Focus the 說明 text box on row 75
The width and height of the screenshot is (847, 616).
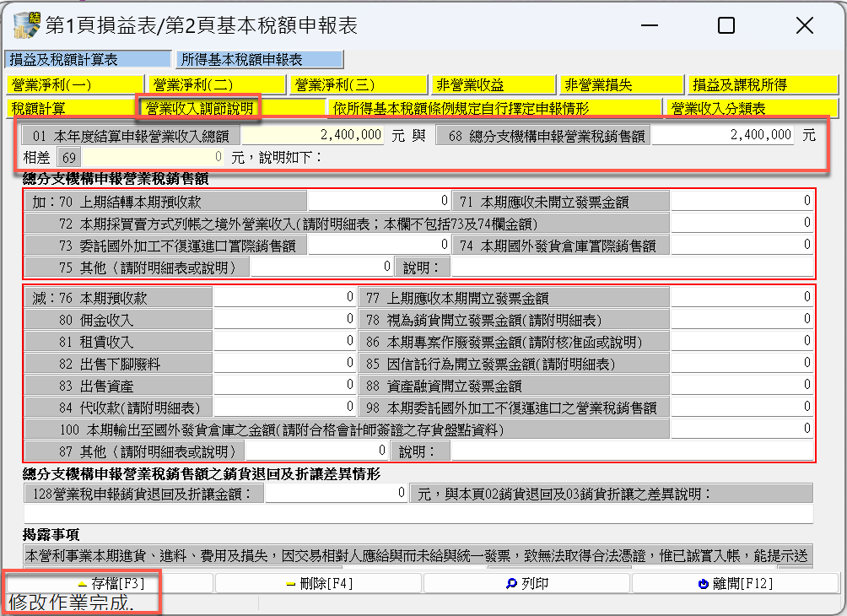tap(632, 267)
